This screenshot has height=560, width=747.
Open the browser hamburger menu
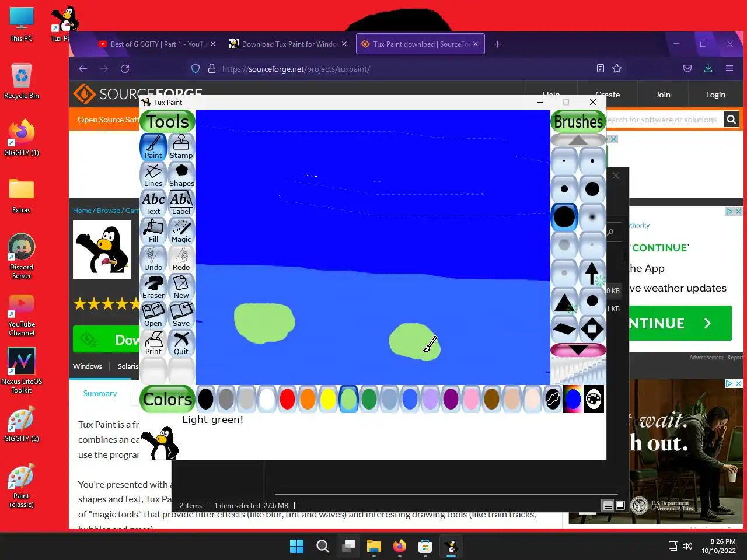[x=729, y=68]
